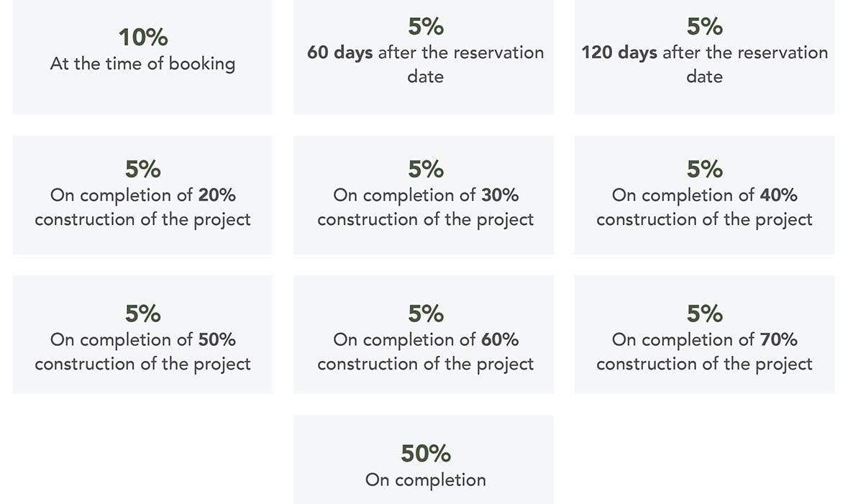This screenshot has height=504, width=848.
Task: Click the 5% heading of the 40% construction card
Action: 704,170
